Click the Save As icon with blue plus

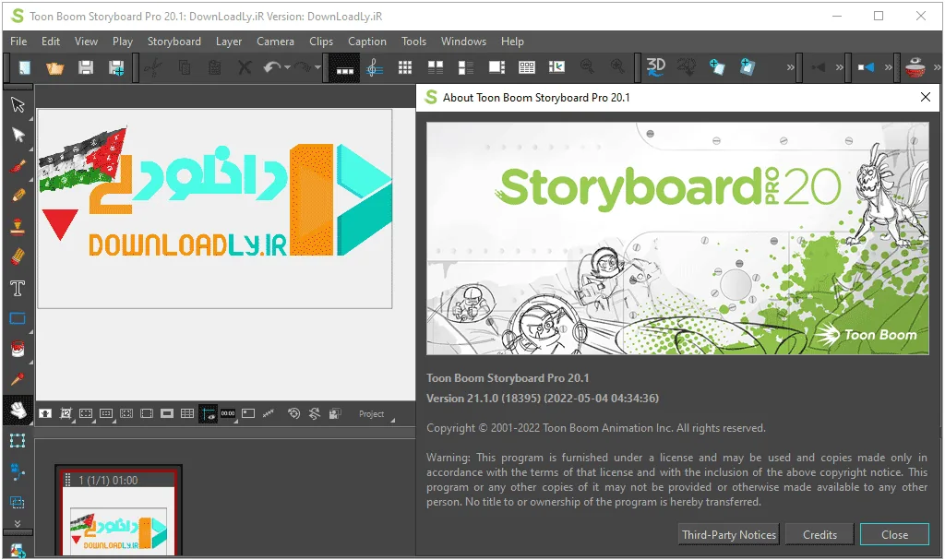click(x=116, y=67)
